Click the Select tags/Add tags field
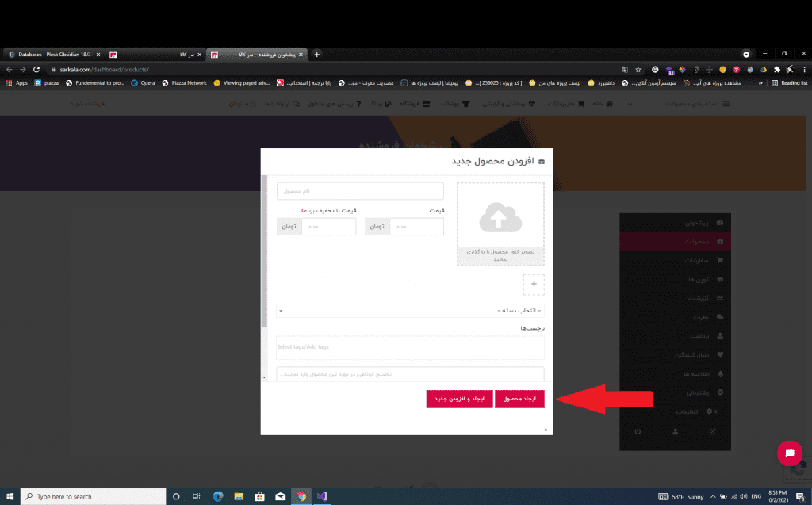This screenshot has height=505, width=812. coord(410,347)
